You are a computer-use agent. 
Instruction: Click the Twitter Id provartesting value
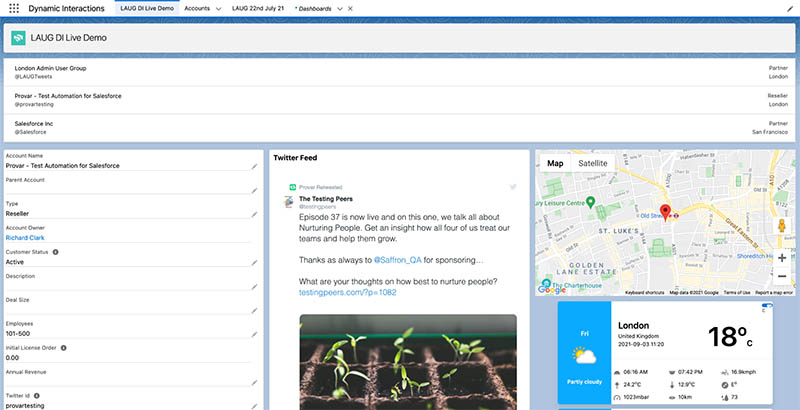pyautogui.click(x=25, y=406)
